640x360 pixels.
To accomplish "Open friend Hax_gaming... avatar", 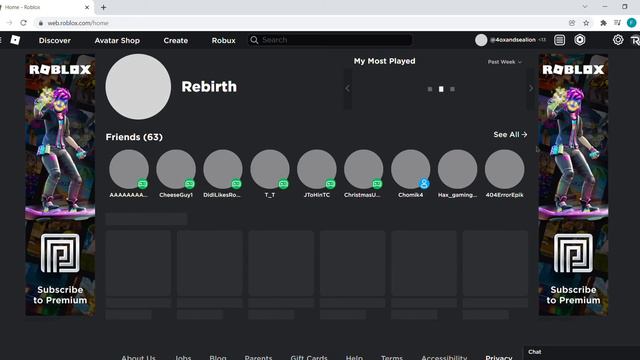I will pos(458,169).
